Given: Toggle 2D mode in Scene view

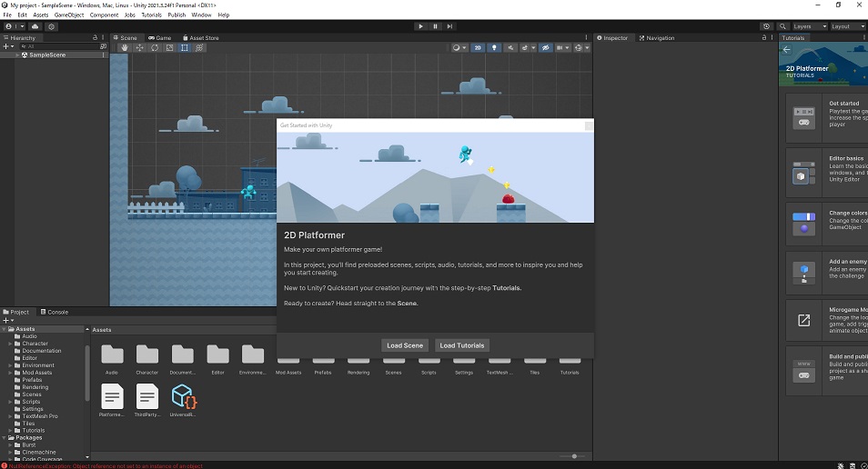Looking at the screenshot, I should [x=477, y=47].
